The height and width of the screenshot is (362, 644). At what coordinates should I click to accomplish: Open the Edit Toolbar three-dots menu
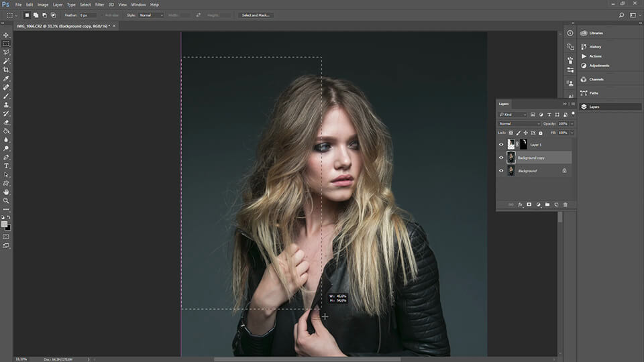pyautogui.click(x=6, y=209)
